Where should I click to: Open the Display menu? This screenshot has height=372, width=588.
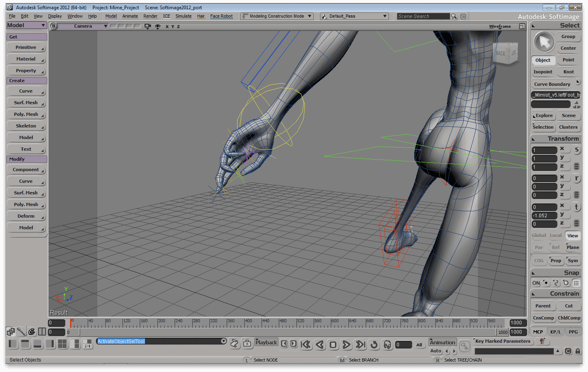pos(55,16)
